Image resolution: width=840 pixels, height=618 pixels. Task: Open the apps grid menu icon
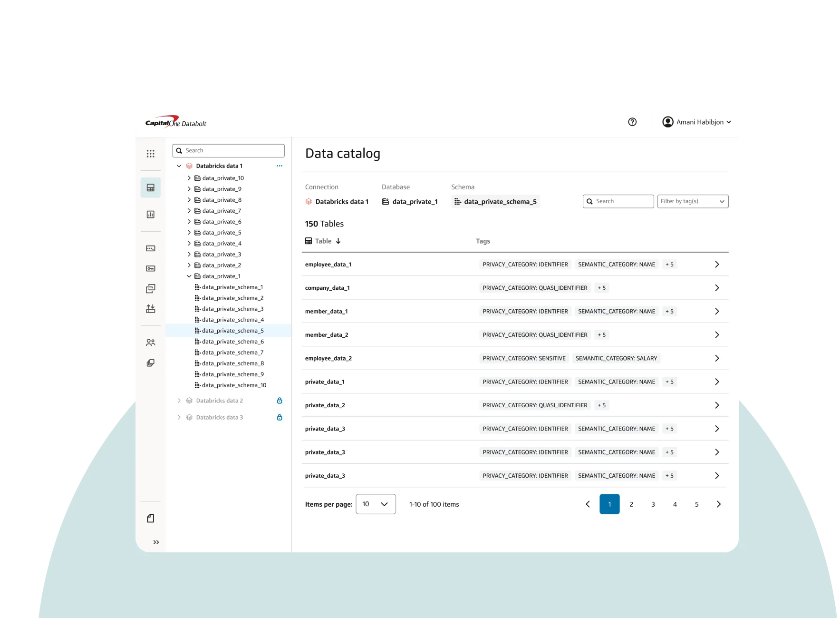[x=150, y=153]
